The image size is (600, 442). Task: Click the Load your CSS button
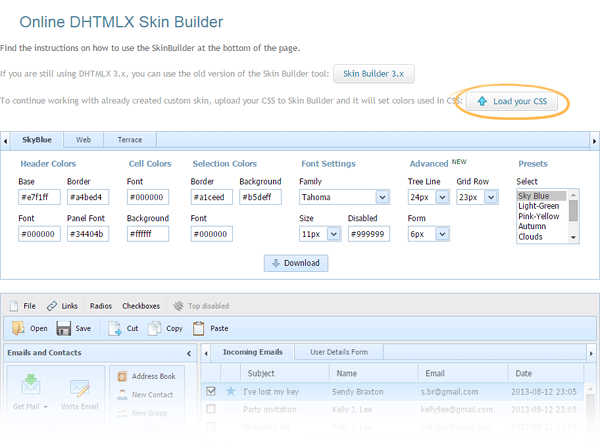tap(512, 101)
